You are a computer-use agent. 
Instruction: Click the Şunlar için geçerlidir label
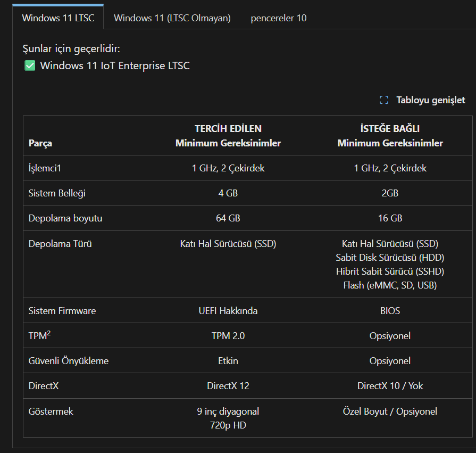(x=71, y=48)
